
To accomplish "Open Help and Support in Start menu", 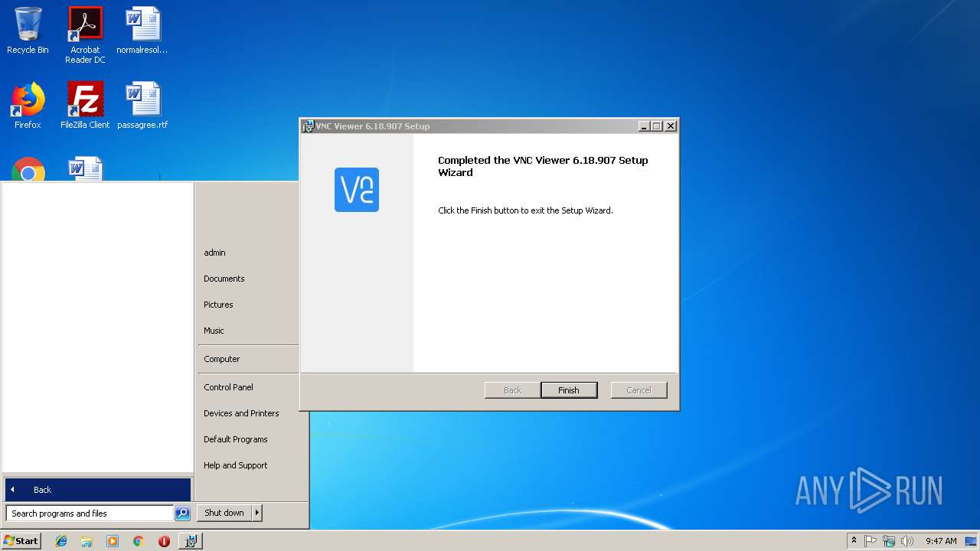I will pos(236,465).
